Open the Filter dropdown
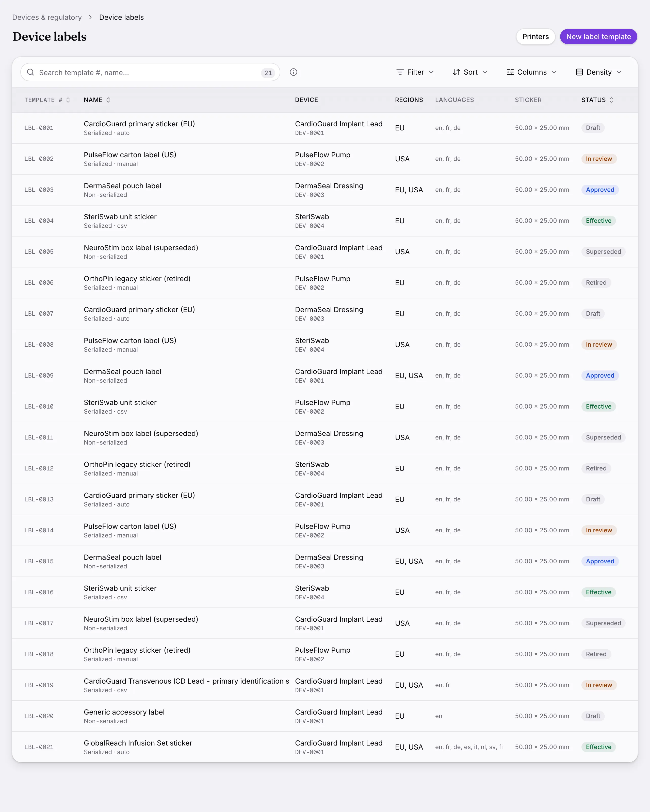Viewport: 650px width, 812px height. pyautogui.click(x=415, y=72)
